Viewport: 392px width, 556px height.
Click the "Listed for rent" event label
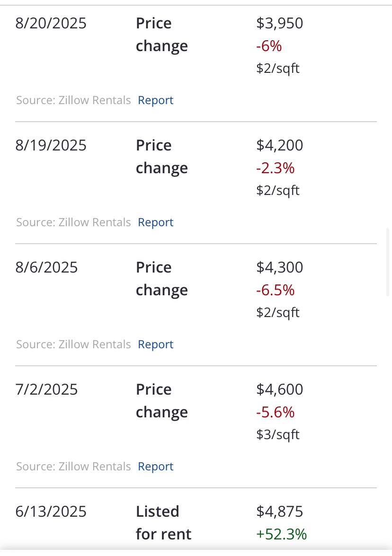click(163, 523)
